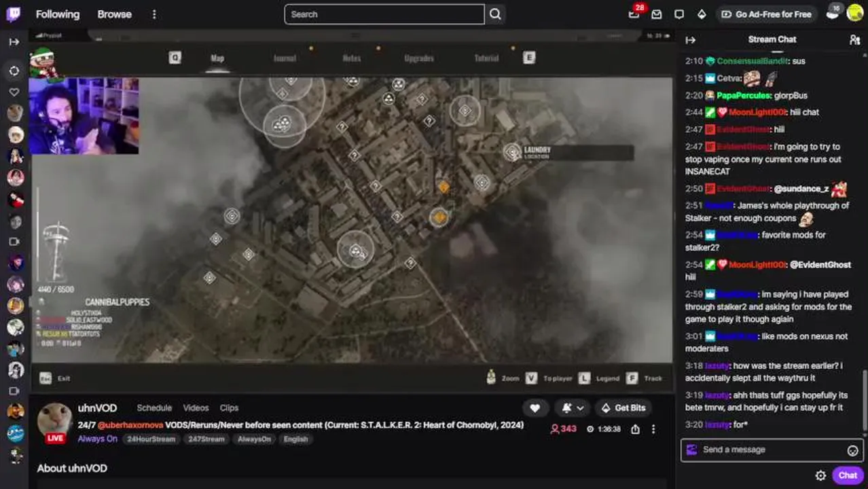868x489 pixels.
Task: Open the whispers speech bubble icon
Action: coord(679,14)
